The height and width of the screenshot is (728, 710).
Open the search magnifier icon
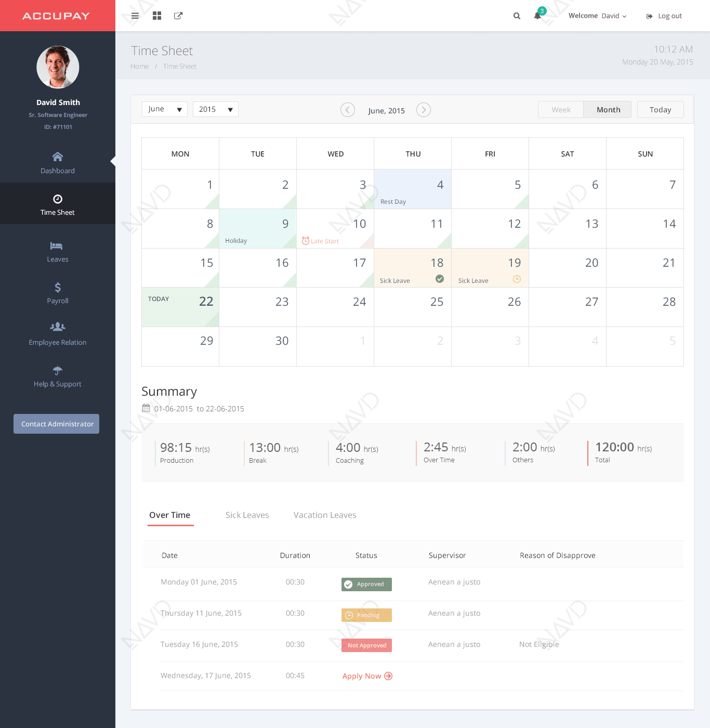pos(517,16)
